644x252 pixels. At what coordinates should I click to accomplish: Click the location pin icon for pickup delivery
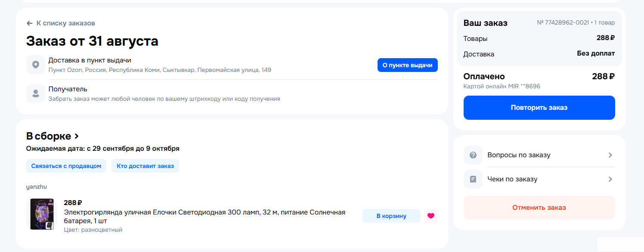pos(36,65)
